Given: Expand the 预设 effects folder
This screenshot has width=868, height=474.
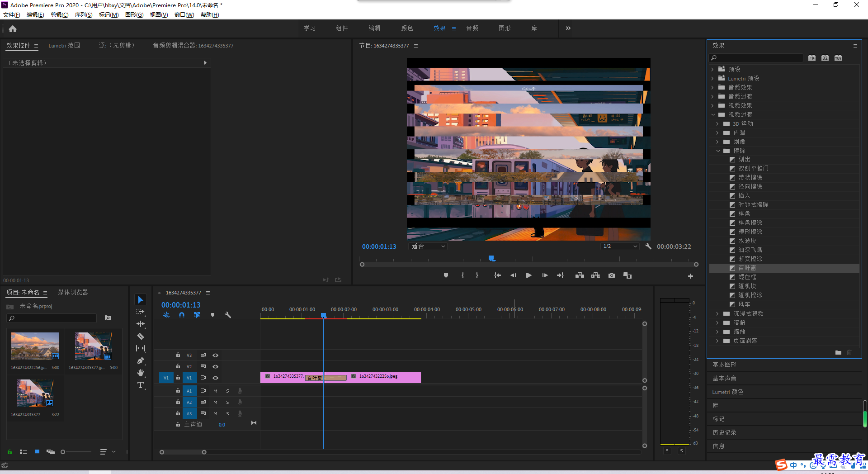Looking at the screenshot, I should (x=712, y=69).
